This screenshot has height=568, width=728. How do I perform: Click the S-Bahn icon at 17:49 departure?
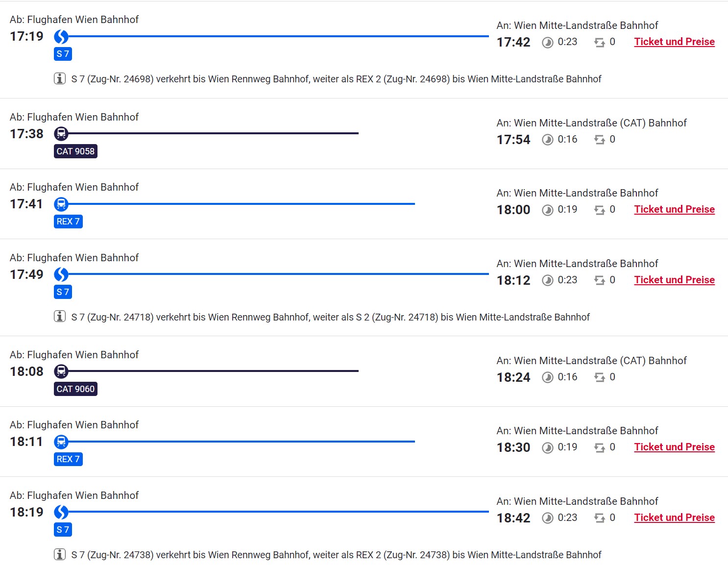click(61, 274)
